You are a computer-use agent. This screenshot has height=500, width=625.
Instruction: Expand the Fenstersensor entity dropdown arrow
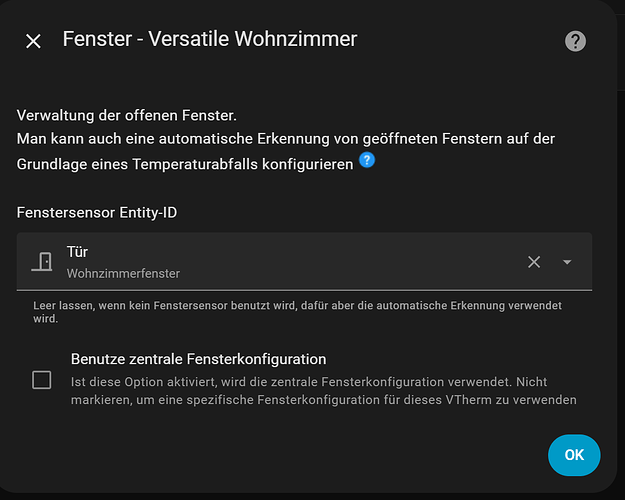click(567, 262)
